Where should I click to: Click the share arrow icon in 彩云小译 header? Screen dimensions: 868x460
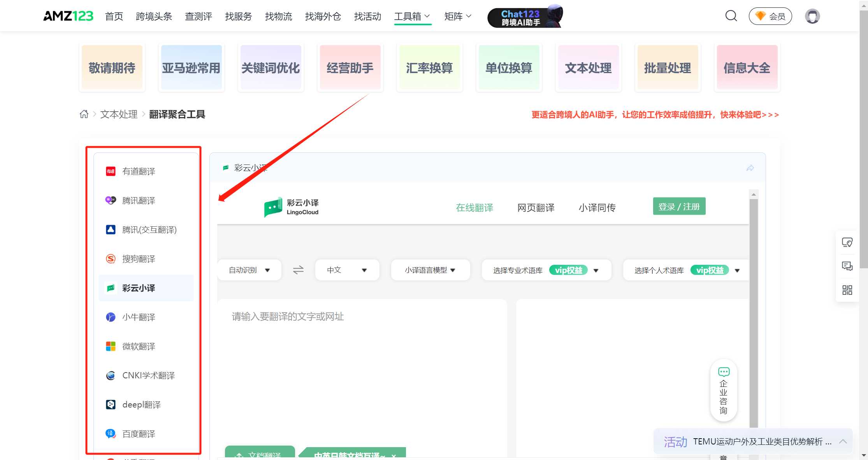coord(750,168)
